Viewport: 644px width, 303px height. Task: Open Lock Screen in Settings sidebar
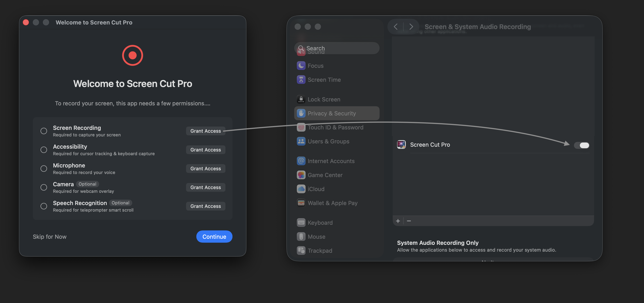(x=337, y=99)
